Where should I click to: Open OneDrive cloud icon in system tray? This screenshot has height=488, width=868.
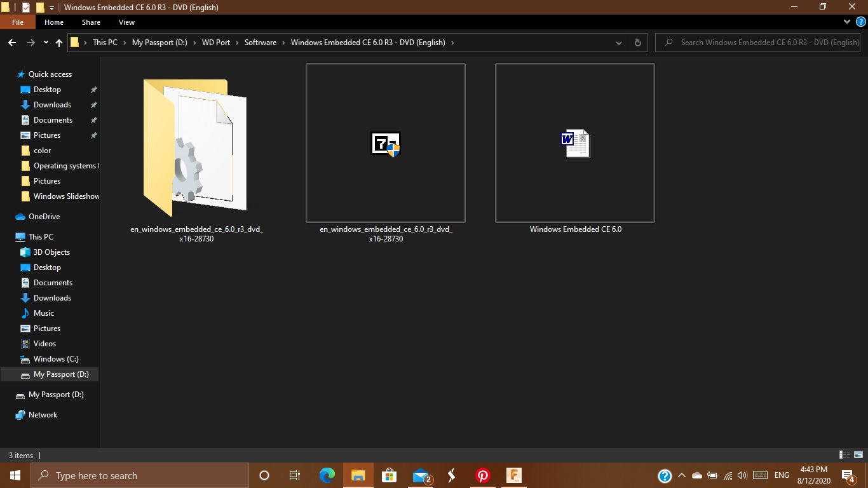coord(697,475)
